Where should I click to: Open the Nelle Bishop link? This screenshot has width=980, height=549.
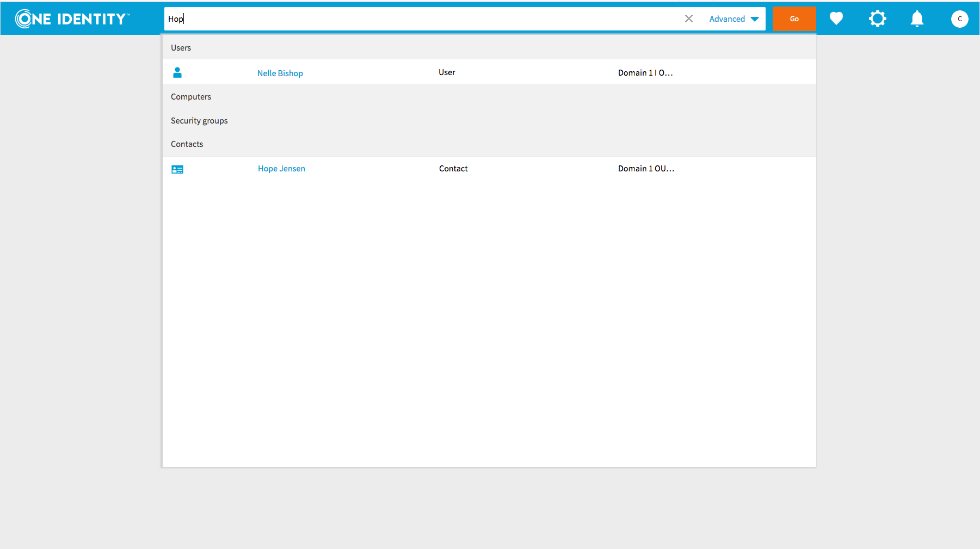(280, 73)
